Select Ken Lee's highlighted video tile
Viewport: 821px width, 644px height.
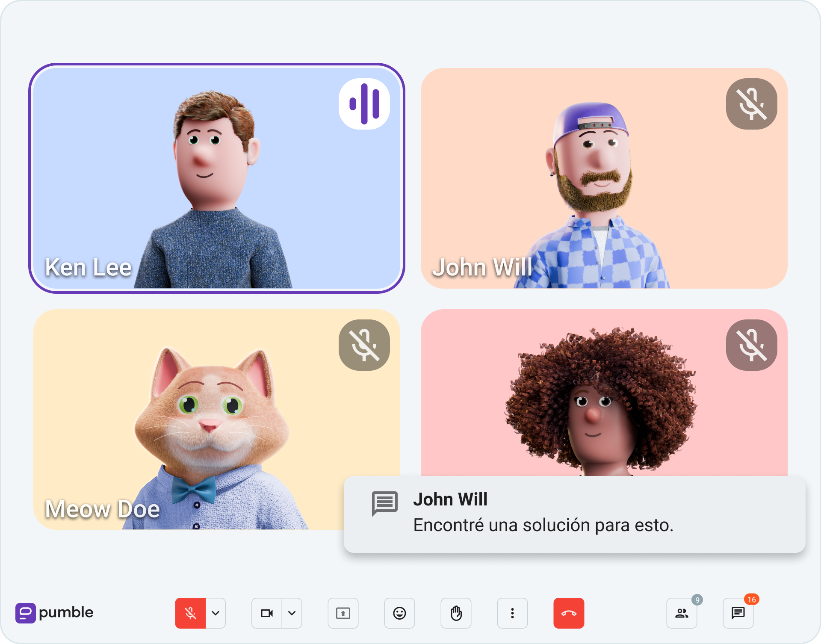pyautogui.click(x=218, y=178)
